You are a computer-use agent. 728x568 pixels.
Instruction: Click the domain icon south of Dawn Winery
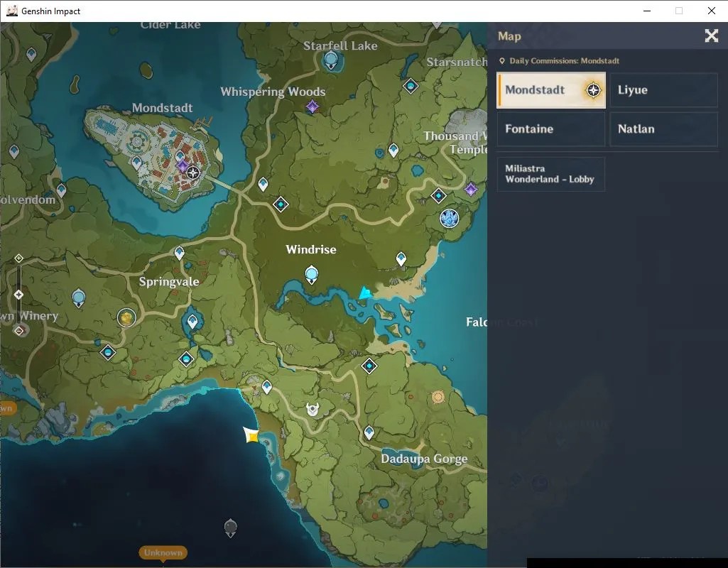(108, 353)
